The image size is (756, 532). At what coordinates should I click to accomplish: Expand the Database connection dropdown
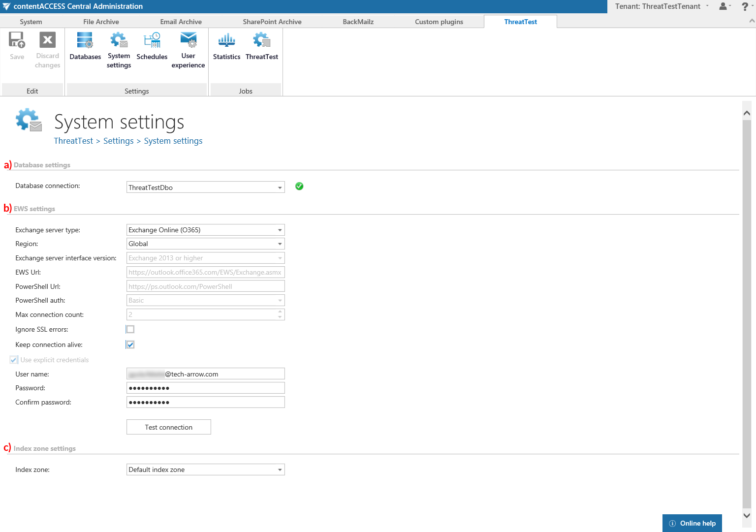(x=280, y=188)
